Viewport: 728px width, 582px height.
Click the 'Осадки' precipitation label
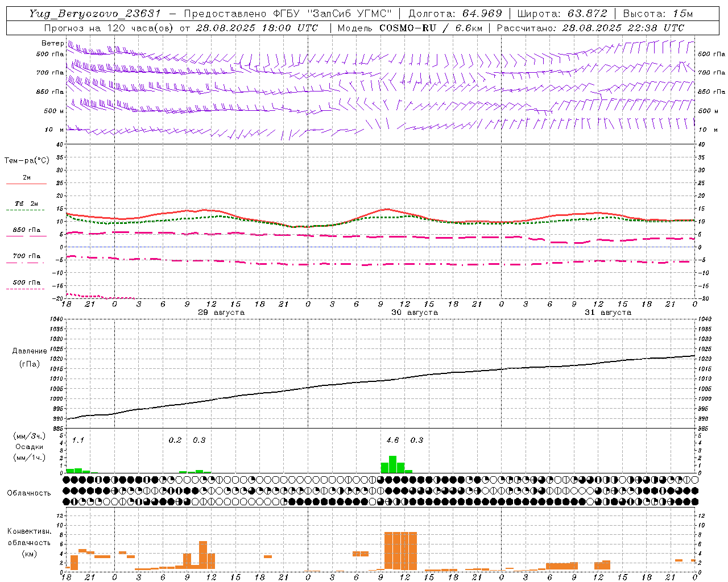30,447
